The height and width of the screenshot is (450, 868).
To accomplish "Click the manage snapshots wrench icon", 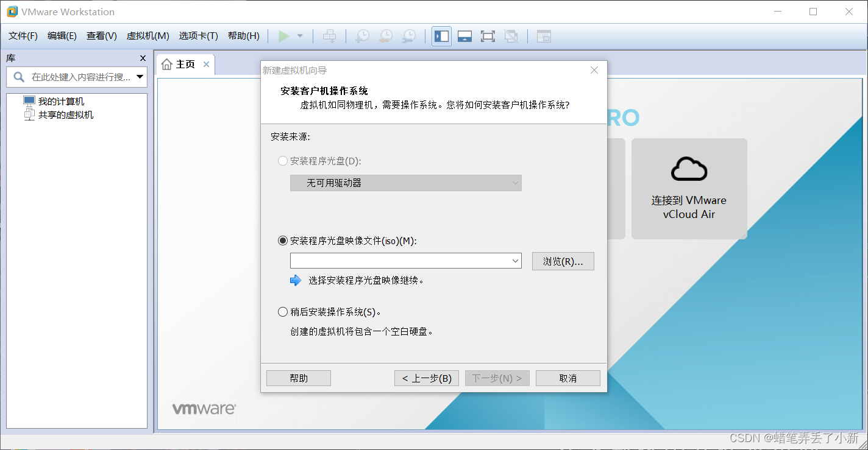I will tap(408, 36).
